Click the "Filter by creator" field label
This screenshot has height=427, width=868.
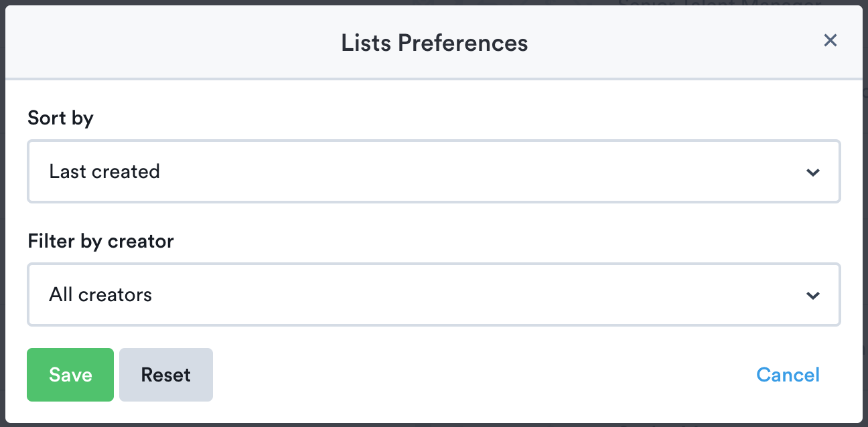tap(100, 241)
